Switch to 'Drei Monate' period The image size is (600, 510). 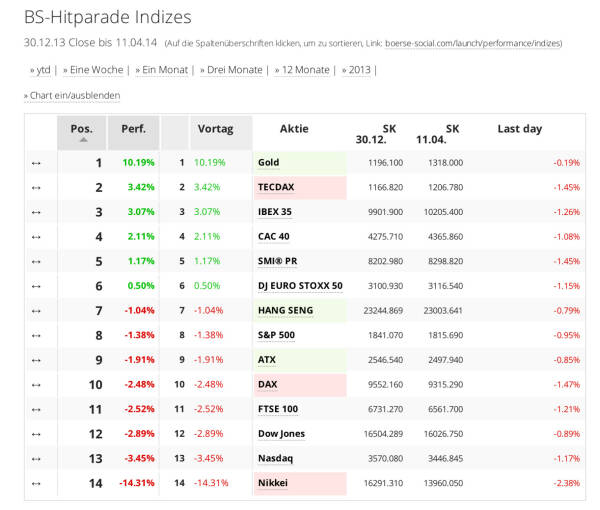point(230,70)
